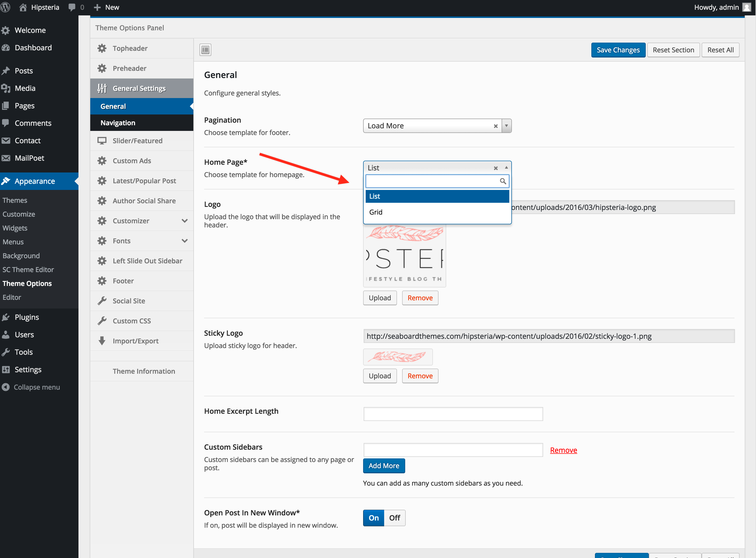Screen dimensions: 756x558
Task: Click the Home Excerpt Length field
Action: (x=453, y=414)
